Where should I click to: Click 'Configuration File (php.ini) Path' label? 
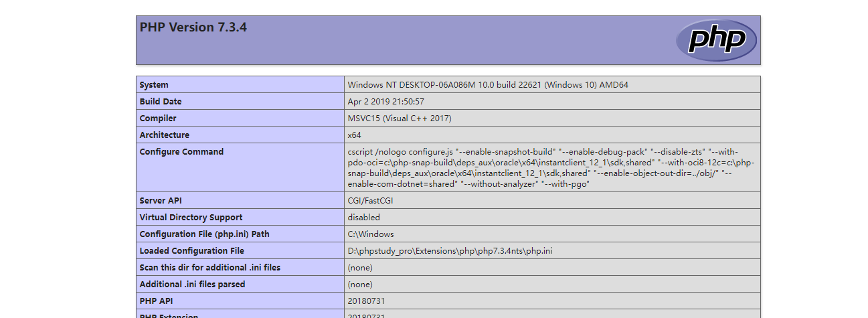204,234
